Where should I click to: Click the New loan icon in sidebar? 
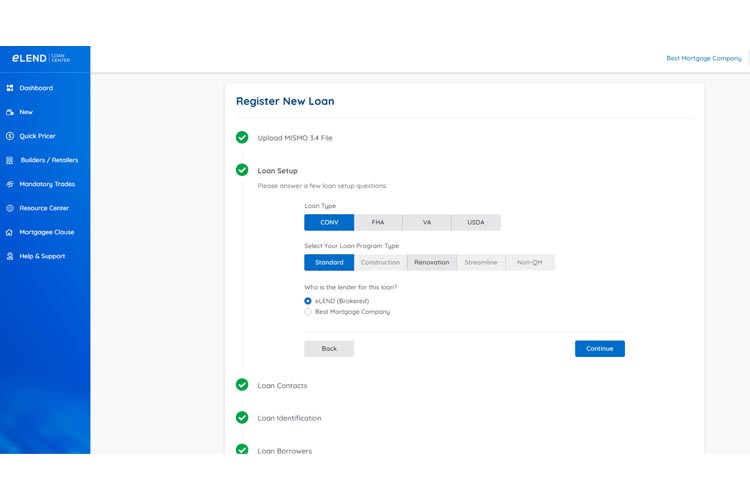tap(10, 112)
